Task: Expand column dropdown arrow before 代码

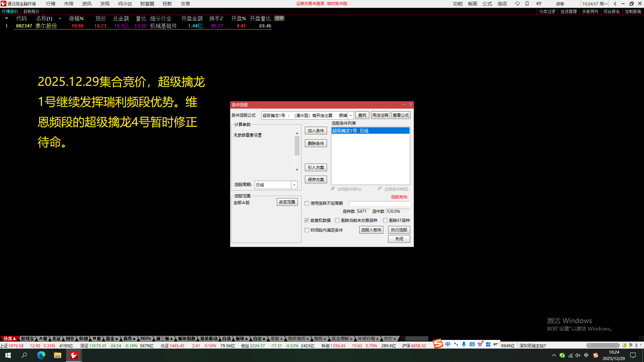Action: tap(6, 18)
